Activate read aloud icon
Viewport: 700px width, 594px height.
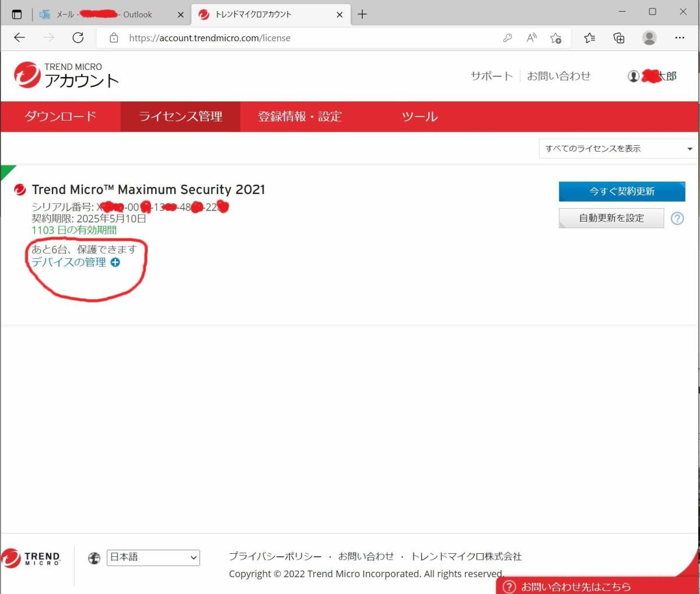531,38
